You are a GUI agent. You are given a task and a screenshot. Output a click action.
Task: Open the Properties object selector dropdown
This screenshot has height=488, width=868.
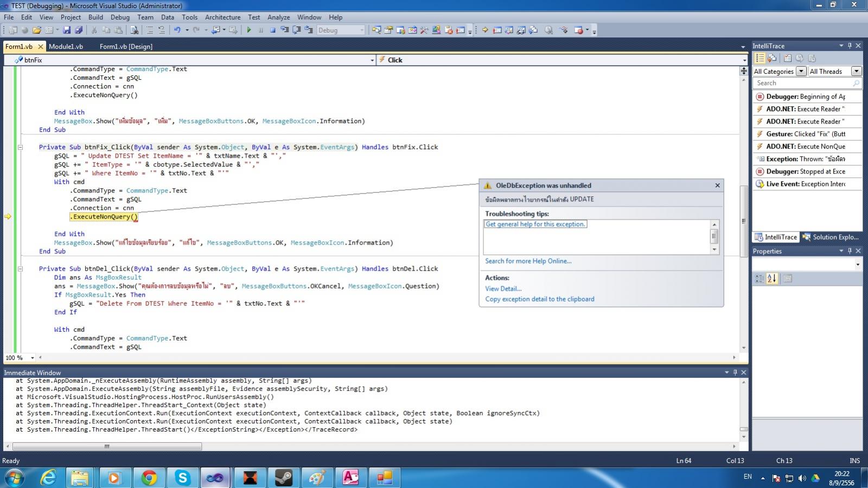[858, 265]
